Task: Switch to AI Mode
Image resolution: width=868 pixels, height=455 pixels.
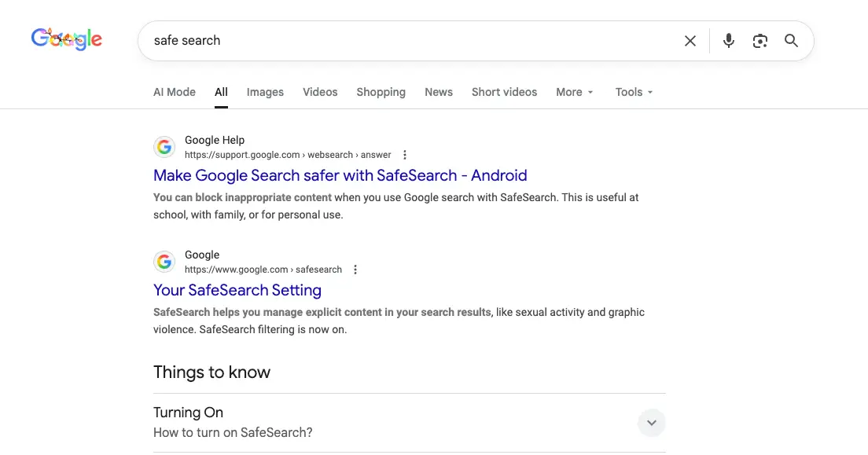Action: (x=174, y=92)
